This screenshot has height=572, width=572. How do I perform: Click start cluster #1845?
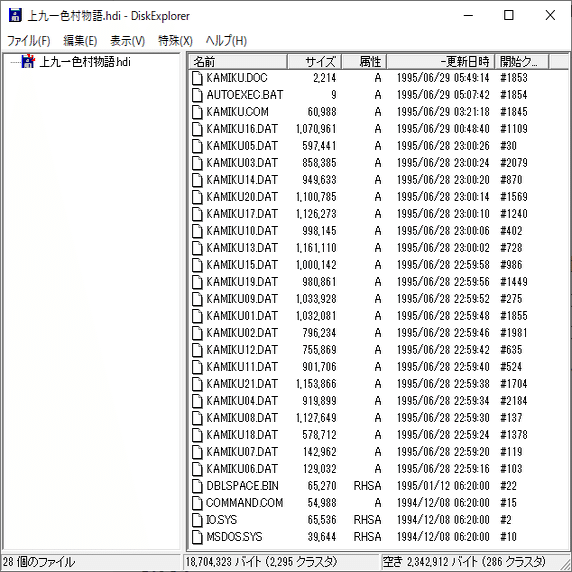[514, 112]
